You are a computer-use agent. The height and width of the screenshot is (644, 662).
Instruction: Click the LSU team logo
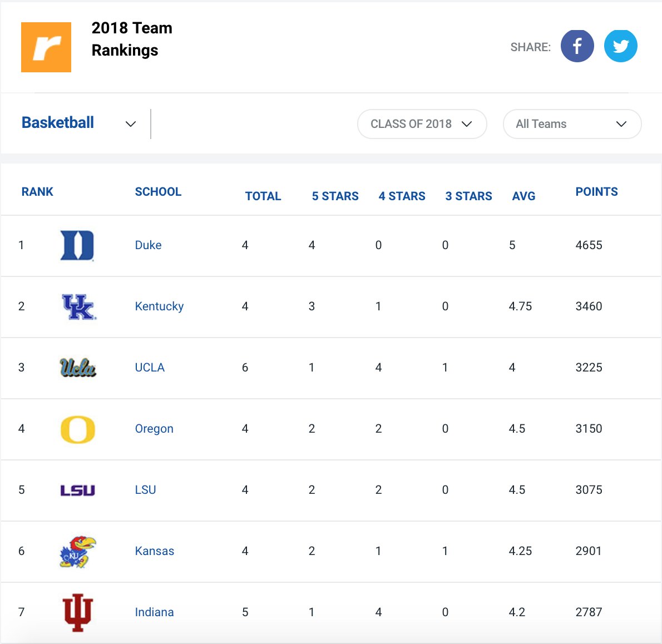click(78, 490)
